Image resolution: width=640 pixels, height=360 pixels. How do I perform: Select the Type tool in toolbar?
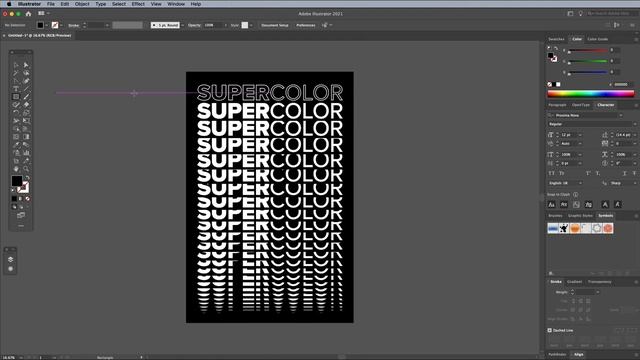pyautogui.click(x=16, y=89)
